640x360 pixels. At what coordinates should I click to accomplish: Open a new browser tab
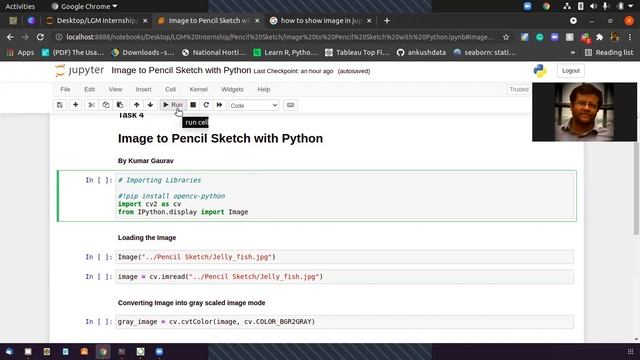pyautogui.click(x=387, y=20)
